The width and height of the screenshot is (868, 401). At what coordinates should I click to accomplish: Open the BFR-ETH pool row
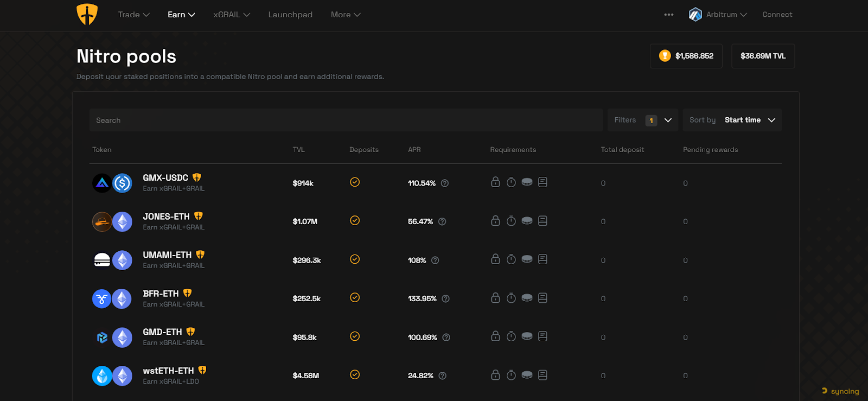(x=436, y=298)
